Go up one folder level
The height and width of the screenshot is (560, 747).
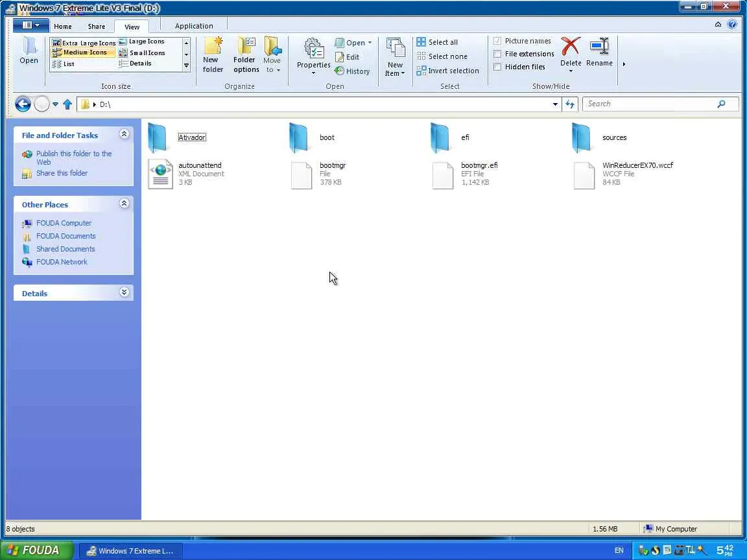[67, 104]
